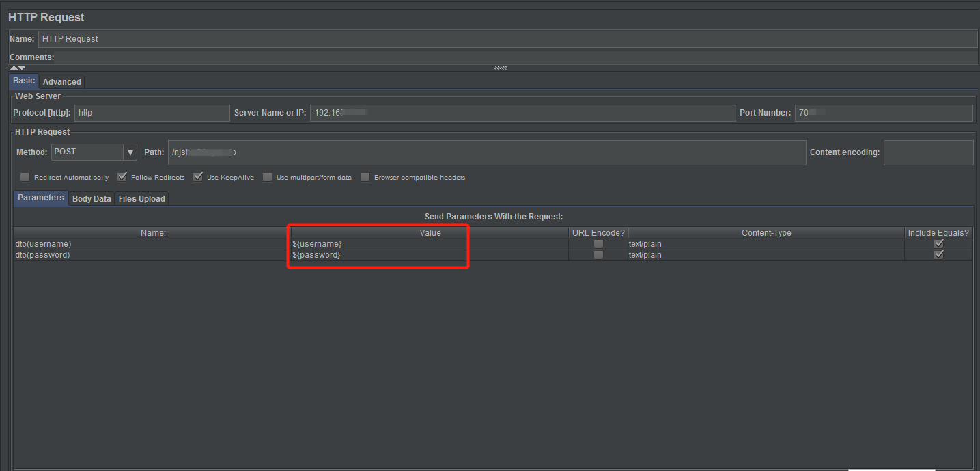
Task: Select the dto(password) name cell
Action: [x=153, y=255]
